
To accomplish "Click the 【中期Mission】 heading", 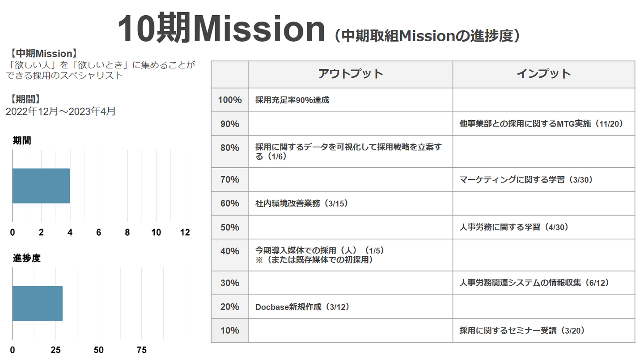I will [42, 54].
